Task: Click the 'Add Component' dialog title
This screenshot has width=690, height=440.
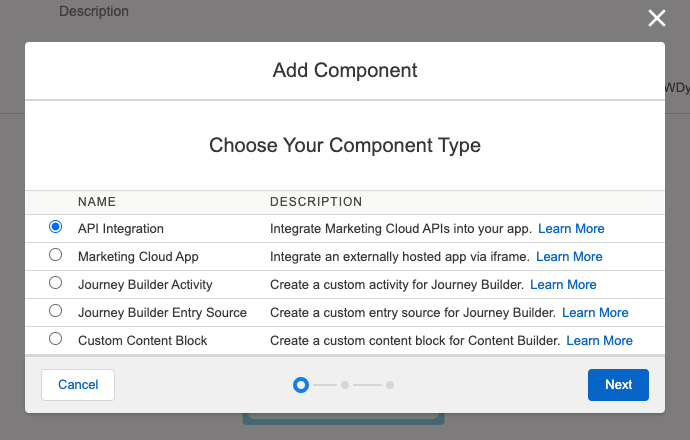Action: click(x=345, y=70)
